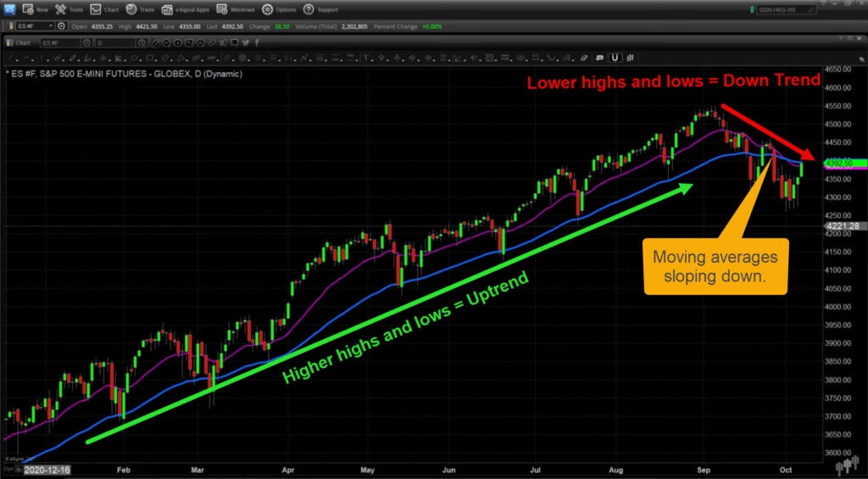The width and height of the screenshot is (868, 479).
Task: Open the Chart menu in main toolbar
Action: [104, 9]
